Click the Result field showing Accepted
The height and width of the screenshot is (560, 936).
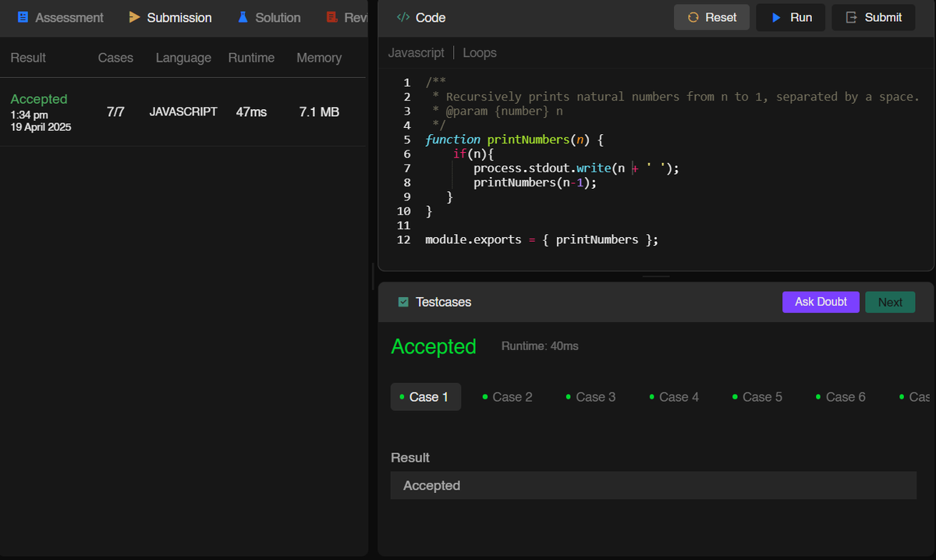click(654, 485)
